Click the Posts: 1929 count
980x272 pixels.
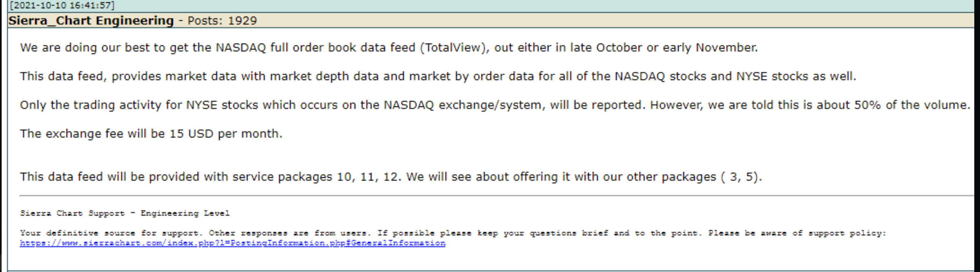[222, 21]
